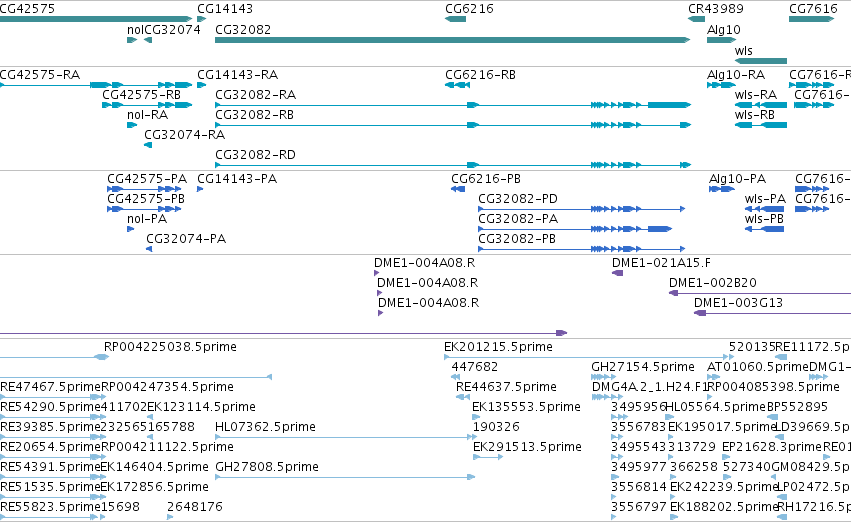Select the BP552895 EST label
851x522 pixels.
797,407
